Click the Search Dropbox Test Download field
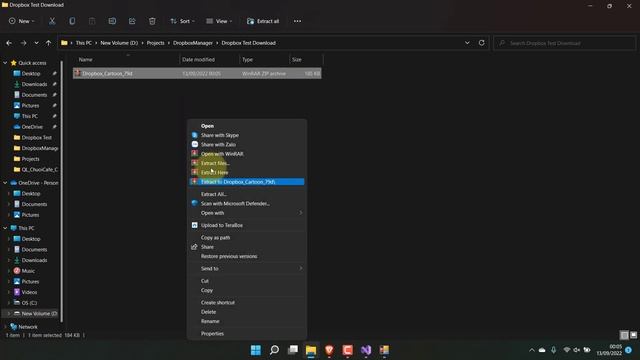The width and height of the screenshot is (640, 360). (x=564, y=43)
